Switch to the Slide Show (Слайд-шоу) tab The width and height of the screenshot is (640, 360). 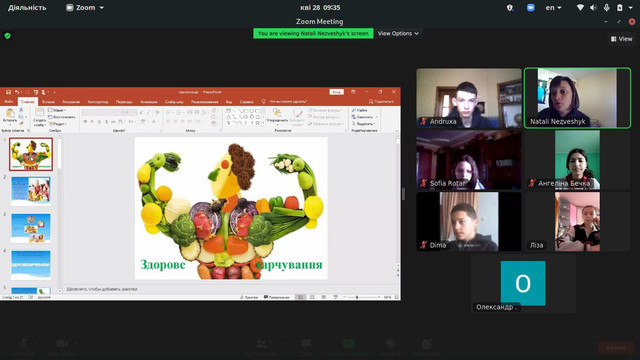pyautogui.click(x=174, y=102)
